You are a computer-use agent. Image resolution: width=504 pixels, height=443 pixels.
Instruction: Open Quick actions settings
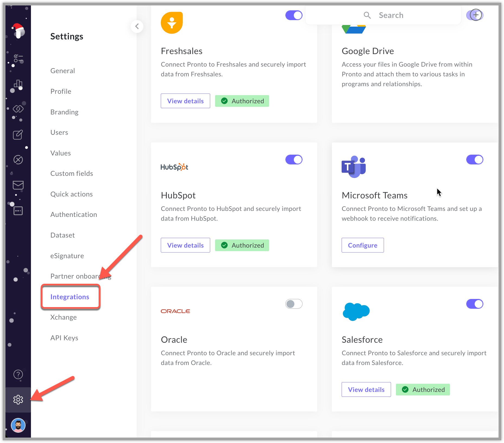tap(72, 194)
